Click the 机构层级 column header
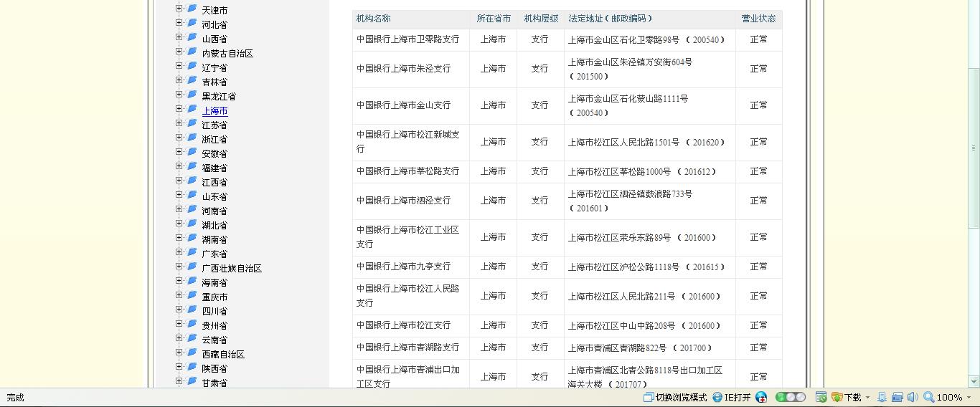The width and height of the screenshot is (980, 407). coord(541,19)
